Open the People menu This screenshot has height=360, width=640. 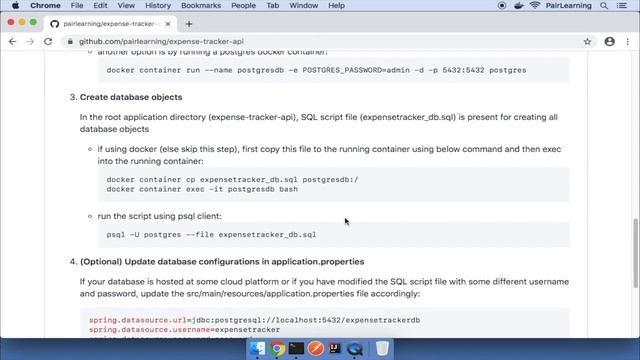click(x=243, y=6)
